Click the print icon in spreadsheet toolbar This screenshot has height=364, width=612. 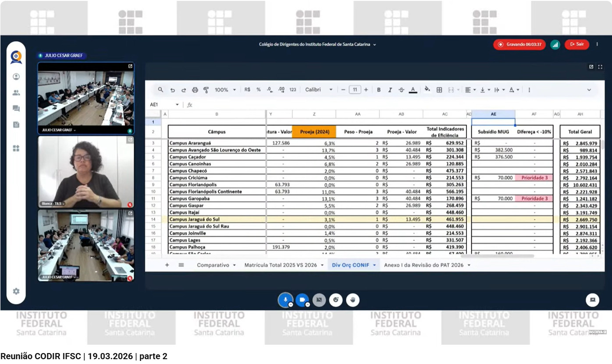point(195,90)
